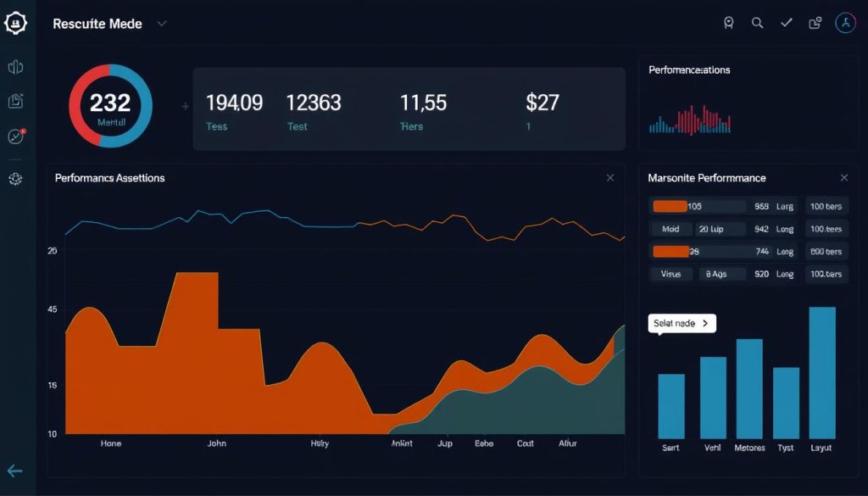Click the back arrow at sidebar bottom
This screenshot has width=868, height=496.
15,471
